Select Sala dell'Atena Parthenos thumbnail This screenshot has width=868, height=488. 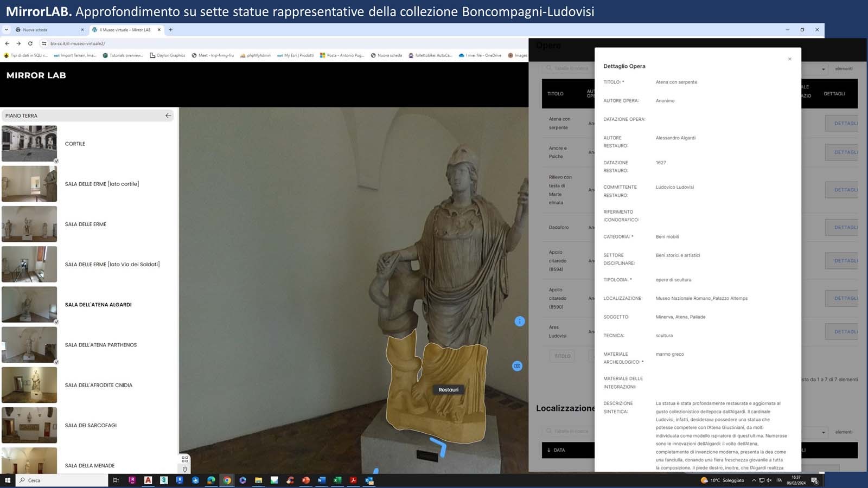pyautogui.click(x=29, y=345)
